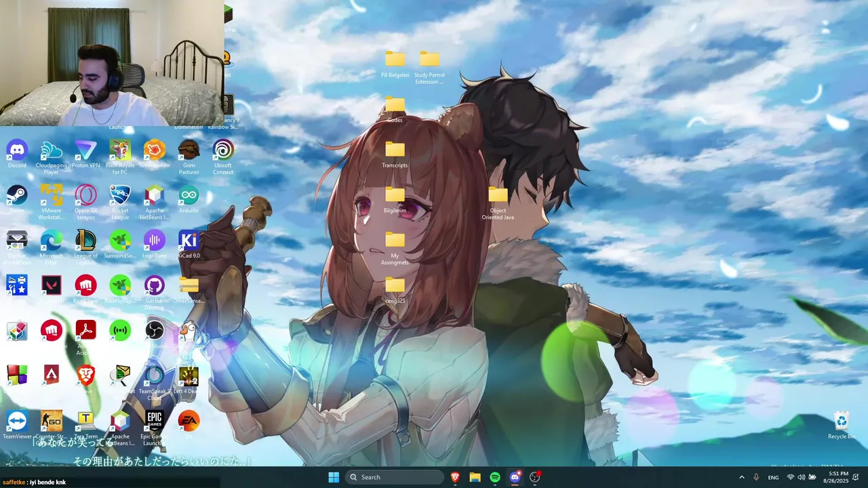The height and width of the screenshot is (488, 868).
Task: Click the VMware Workstation icon
Action: (x=52, y=203)
